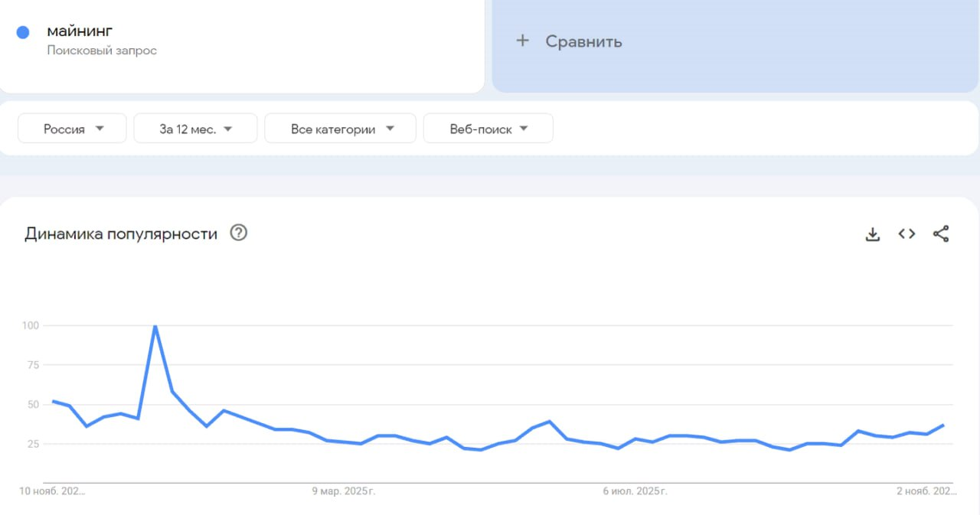
Task: Edit the майнинг search term
Action: click(80, 31)
